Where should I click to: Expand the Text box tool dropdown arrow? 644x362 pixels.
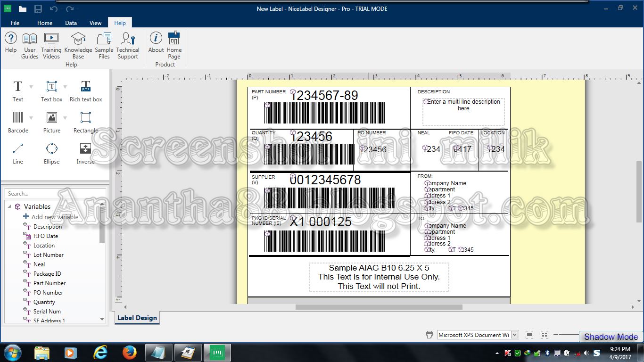[x=65, y=87]
